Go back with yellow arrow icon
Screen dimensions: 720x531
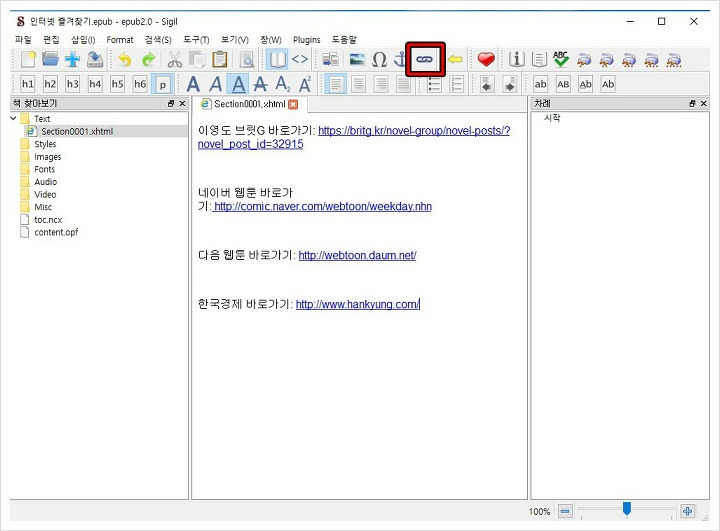(455, 60)
